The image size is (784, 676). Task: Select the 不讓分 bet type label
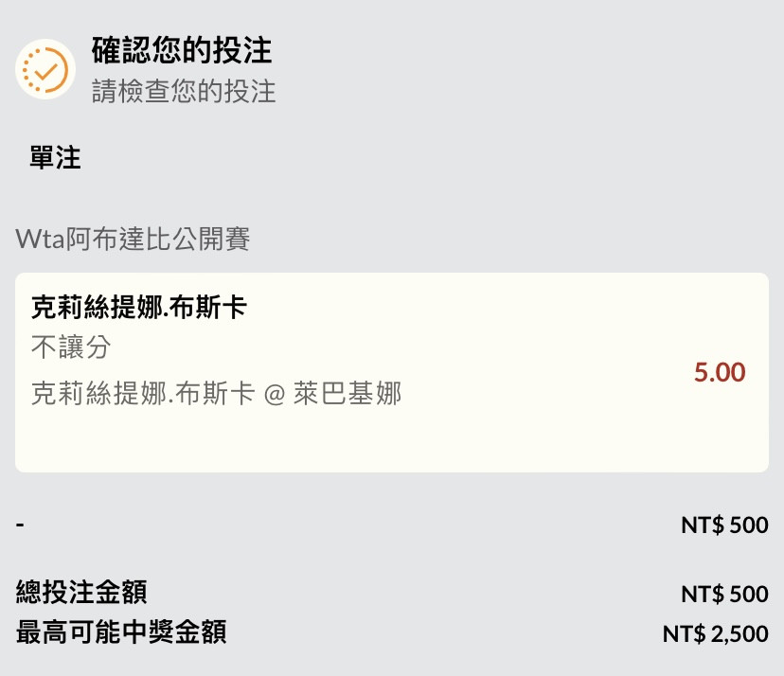point(71,347)
